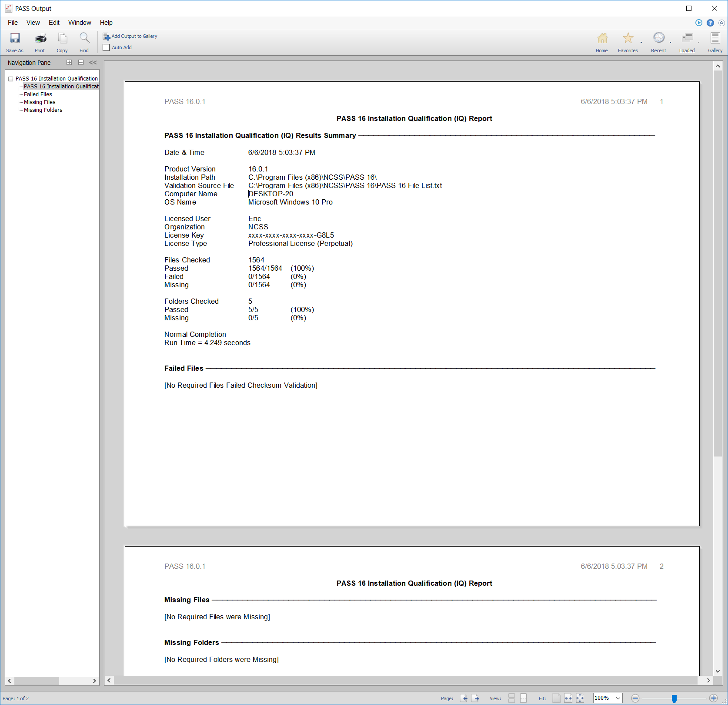The width and height of the screenshot is (728, 705).
Task: Select the highlighted PASS 16 Installation Qualificat child node
Action: pos(61,87)
